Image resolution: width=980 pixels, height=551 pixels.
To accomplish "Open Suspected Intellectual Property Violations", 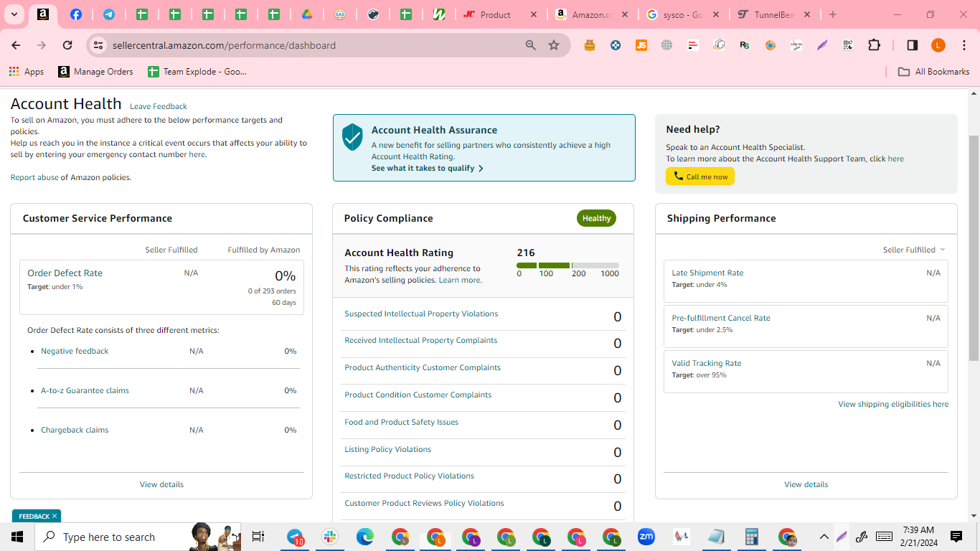I will pyautogui.click(x=421, y=314).
